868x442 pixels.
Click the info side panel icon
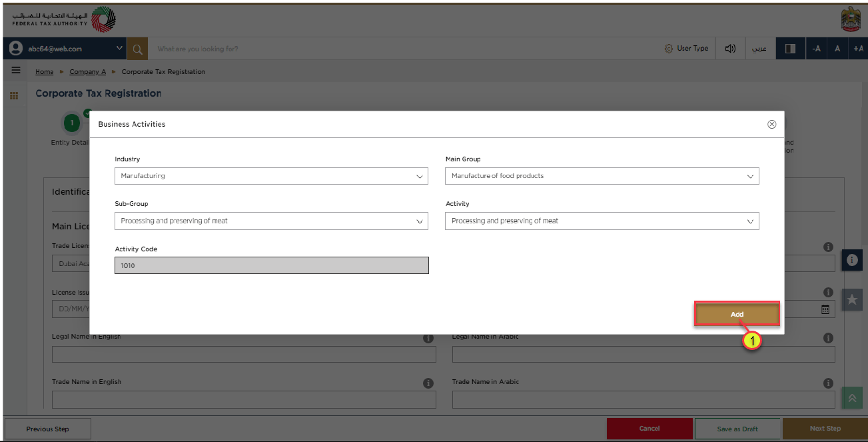coord(852,260)
